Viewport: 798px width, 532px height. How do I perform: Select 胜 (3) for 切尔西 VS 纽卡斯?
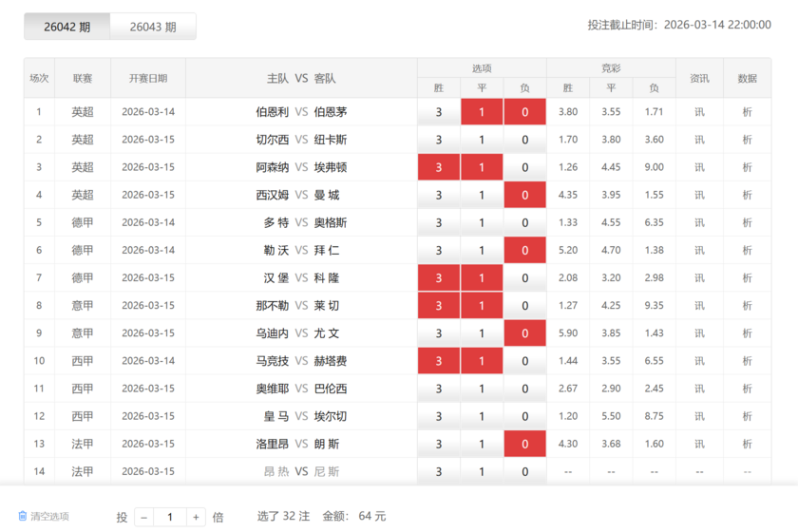(439, 140)
